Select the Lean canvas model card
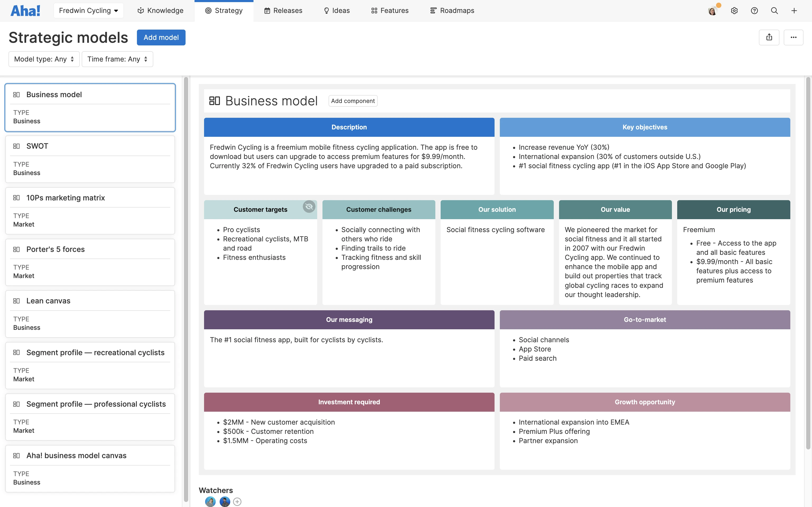 (x=90, y=313)
